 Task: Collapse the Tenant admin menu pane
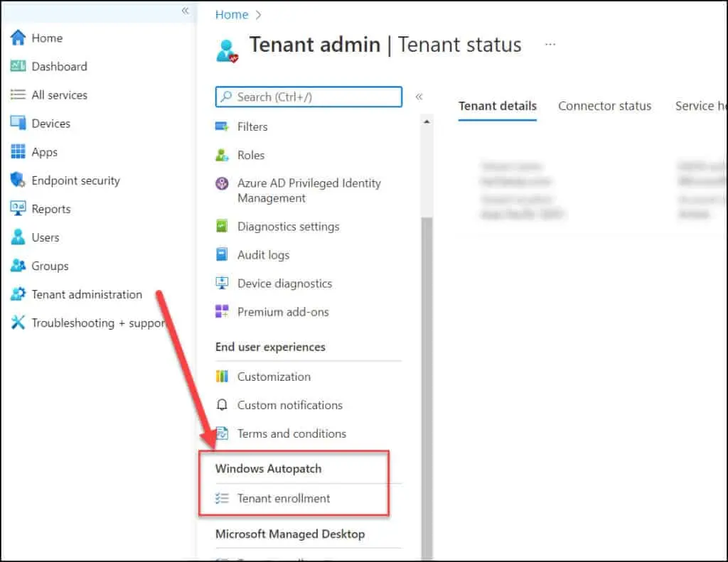coord(419,97)
